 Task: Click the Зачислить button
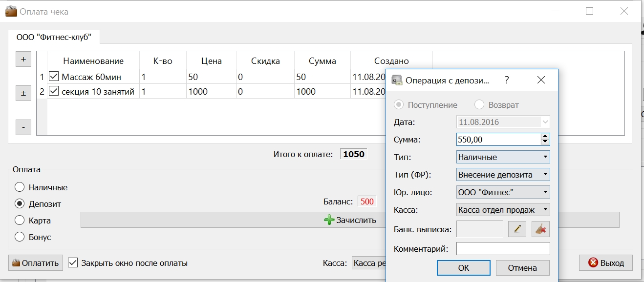pyautogui.click(x=350, y=220)
